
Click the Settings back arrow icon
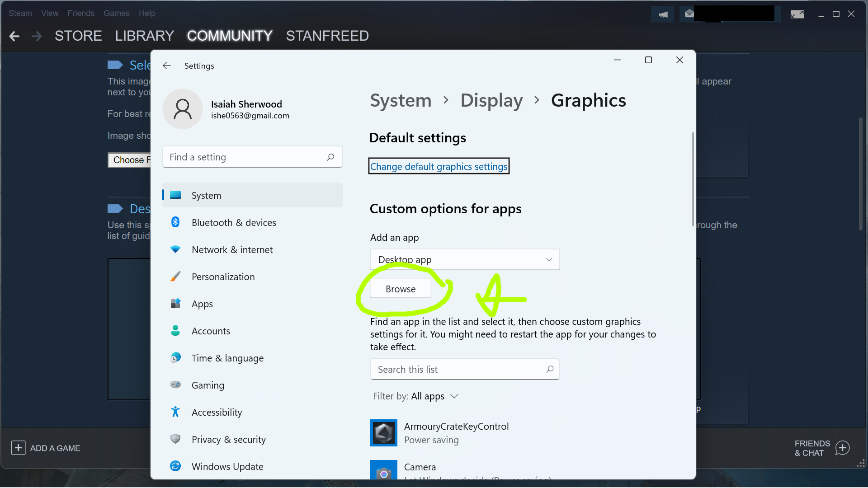(x=167, y=66)
